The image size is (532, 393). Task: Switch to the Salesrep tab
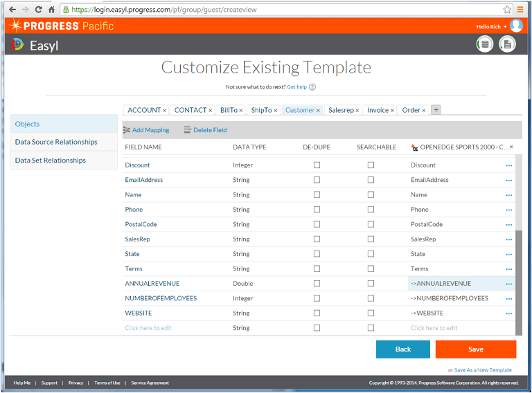coord(341,110)
